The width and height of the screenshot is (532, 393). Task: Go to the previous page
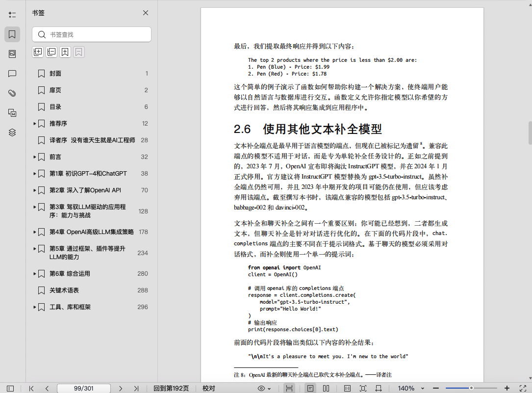point(47,388)
